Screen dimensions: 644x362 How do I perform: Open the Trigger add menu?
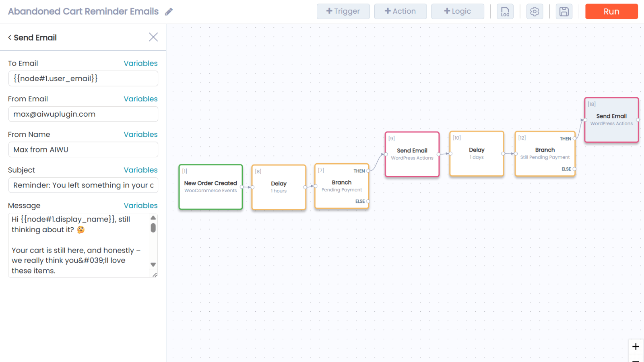pyautogui.click(x=343, y=12)
